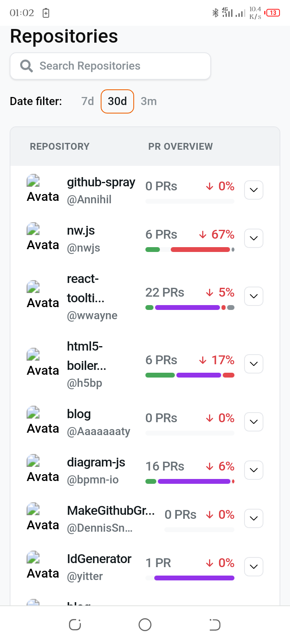Screen dimensions: 290x644
Task: Click the PR OVERVIEW column header
Action: [x=180, y=146]
